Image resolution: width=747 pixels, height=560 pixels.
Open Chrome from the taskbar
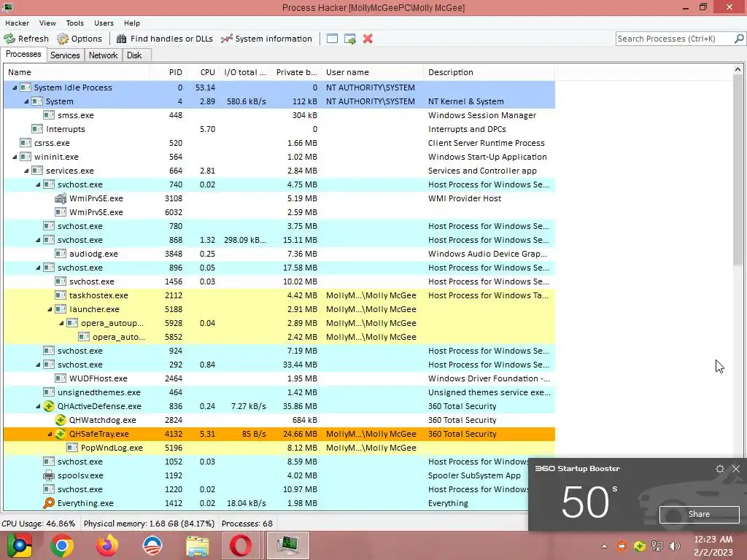tap(61, 545)
